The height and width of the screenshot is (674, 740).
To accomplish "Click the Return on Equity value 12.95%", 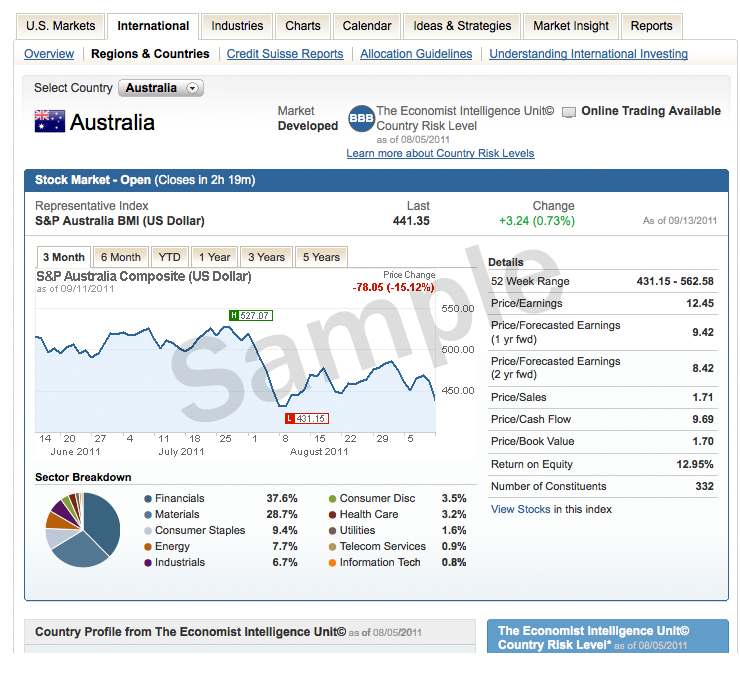I will pos(695,464).
